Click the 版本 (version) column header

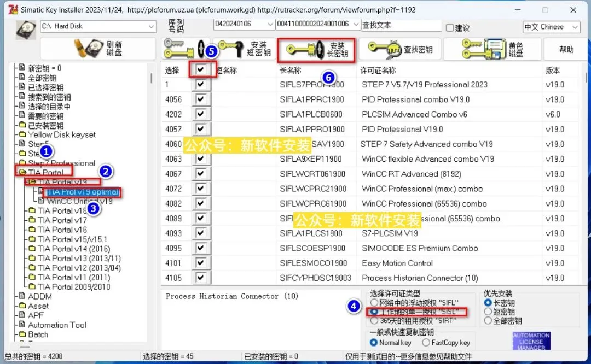point(553,70)
